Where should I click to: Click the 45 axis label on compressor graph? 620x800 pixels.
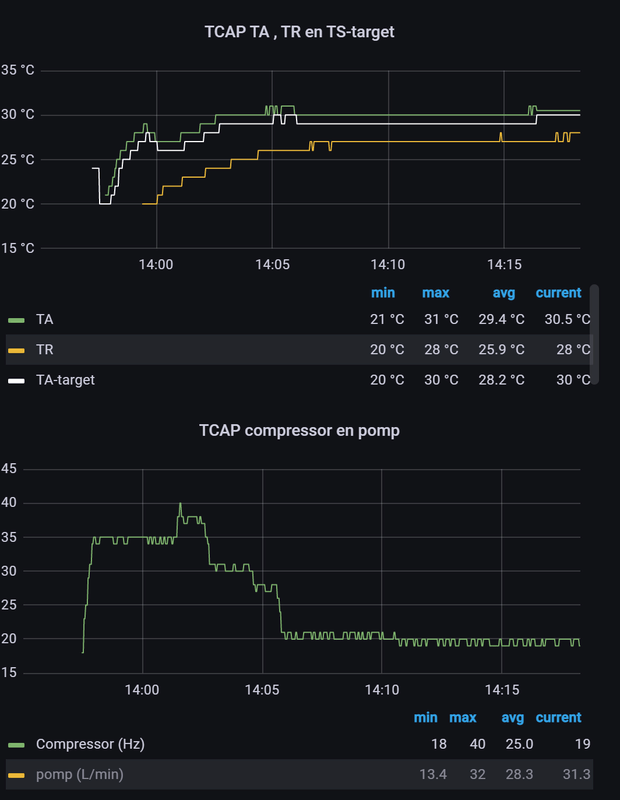[9, 468]
